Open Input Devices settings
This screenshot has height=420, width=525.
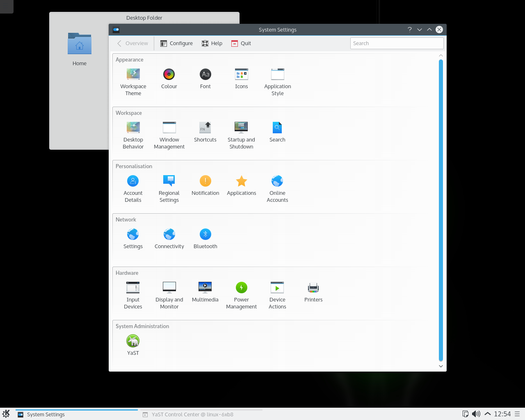[133, 295]
